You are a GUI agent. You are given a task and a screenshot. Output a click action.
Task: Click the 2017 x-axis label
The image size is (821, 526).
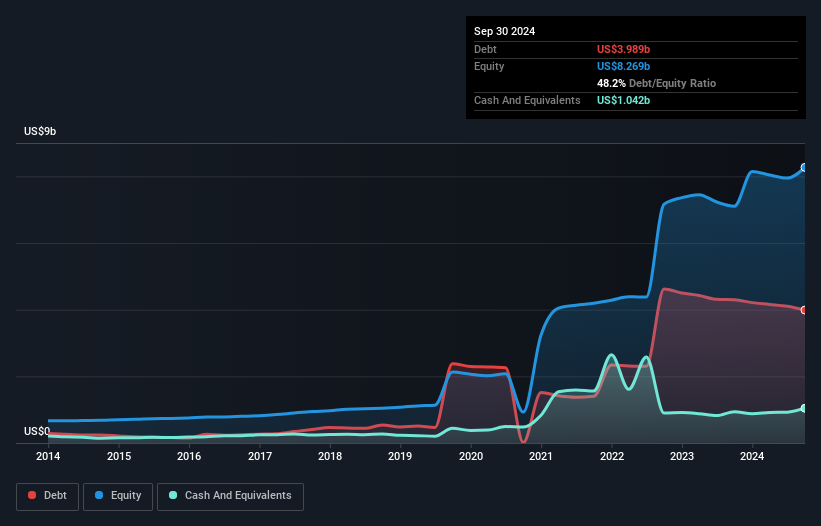pyautogui.click(x=260, y=456)
